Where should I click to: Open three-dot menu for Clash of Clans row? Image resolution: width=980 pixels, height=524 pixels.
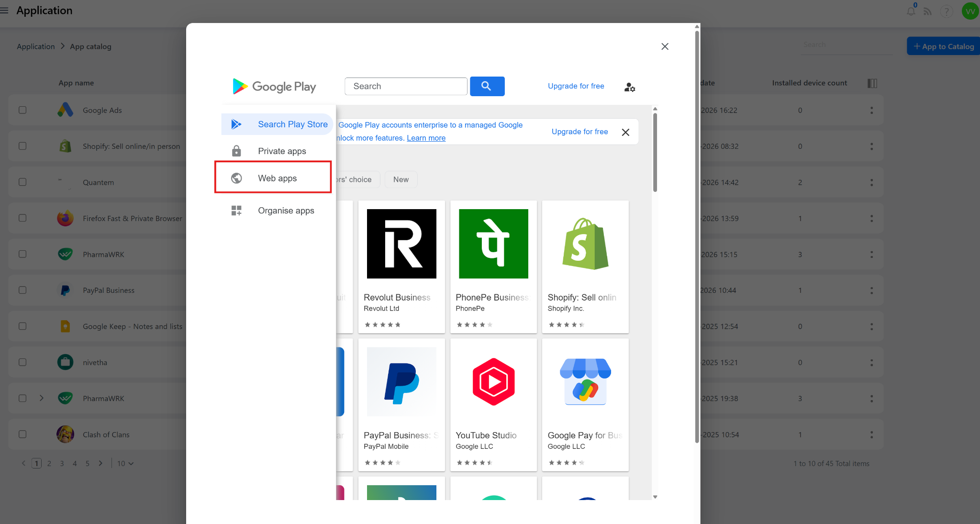coord(871,435)
